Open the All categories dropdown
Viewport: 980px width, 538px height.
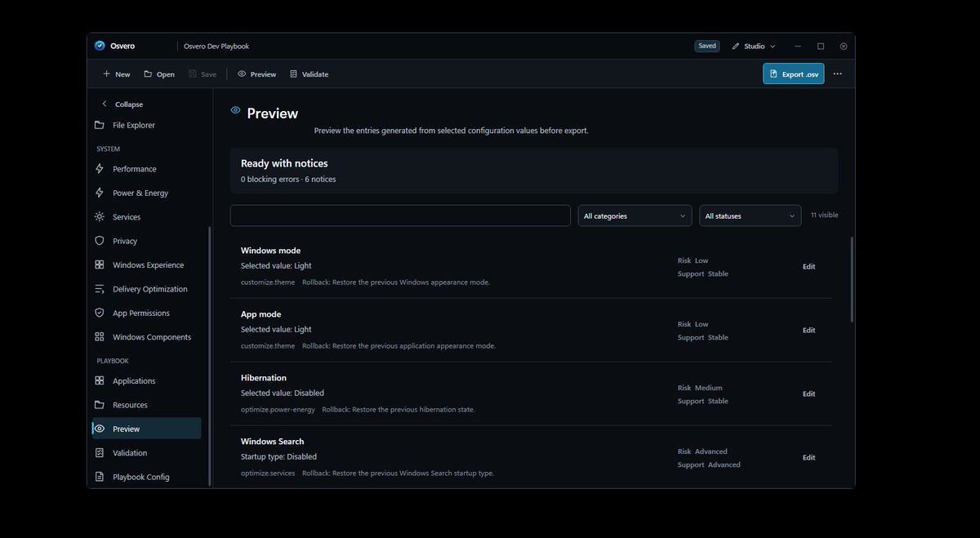click(x=635, y=216)
